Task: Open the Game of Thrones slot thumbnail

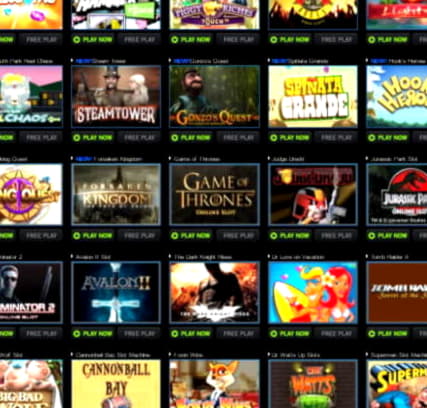Action: 214,194
